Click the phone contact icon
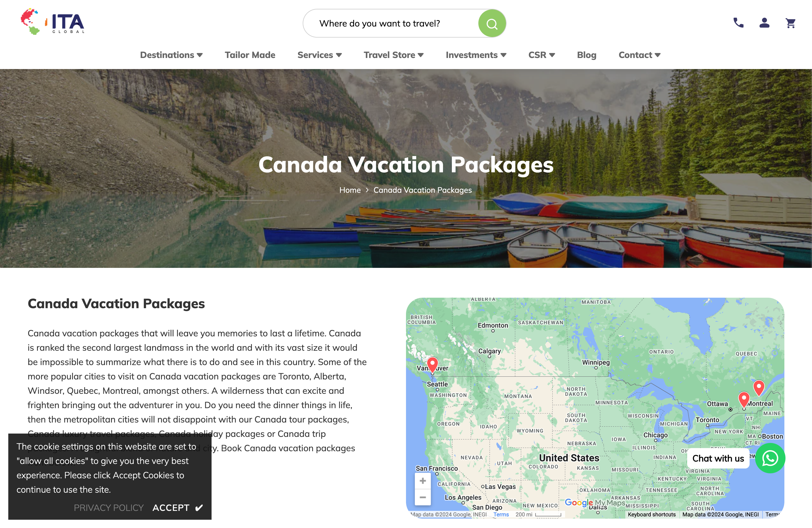Screen dimensions: 812x528 pos(738,23)
